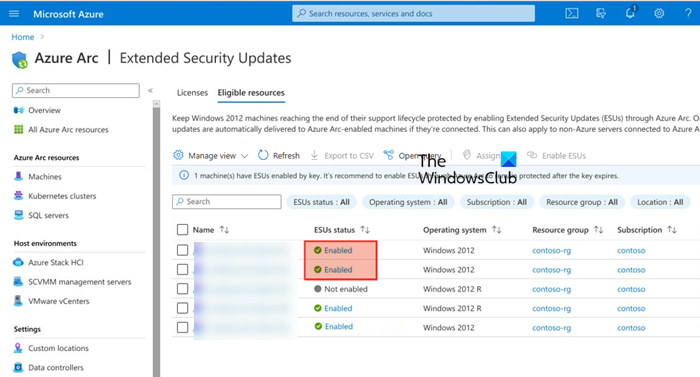700x377 pixels.
Task: Click the Open query icon
Action: [388, 155]
